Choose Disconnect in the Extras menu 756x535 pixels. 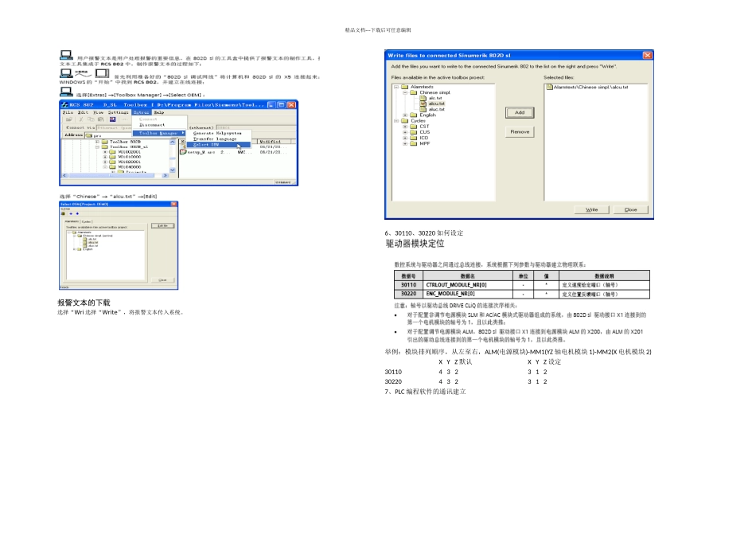[x=152, y=125]
